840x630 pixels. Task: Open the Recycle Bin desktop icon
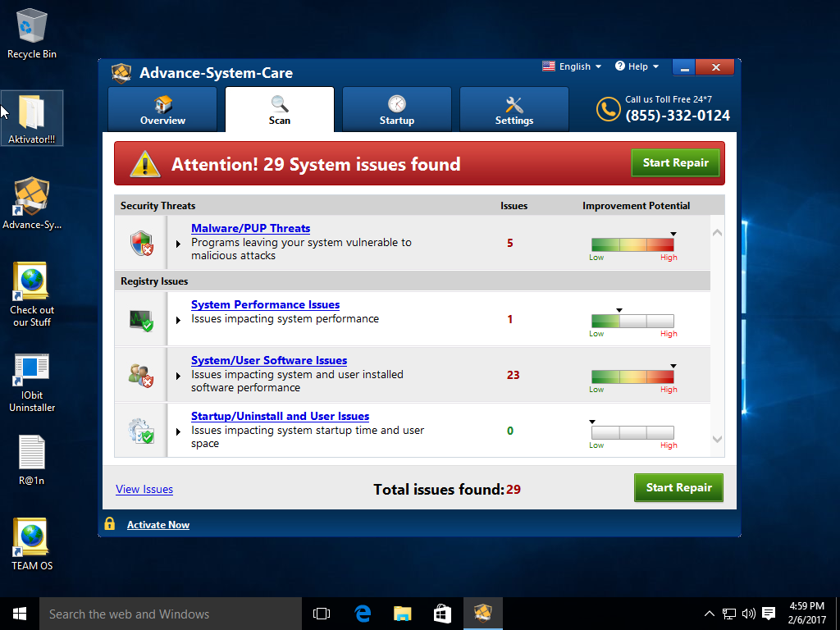point(32,33)
